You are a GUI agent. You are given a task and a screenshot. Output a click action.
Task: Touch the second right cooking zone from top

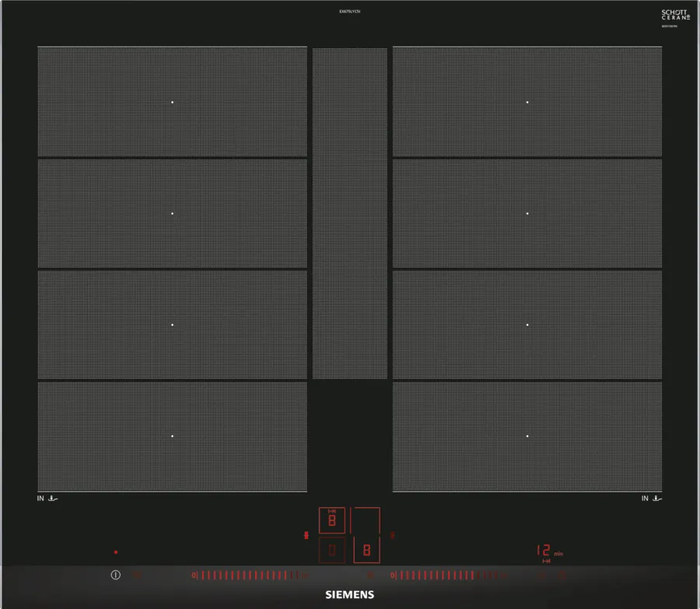point(527,213)
